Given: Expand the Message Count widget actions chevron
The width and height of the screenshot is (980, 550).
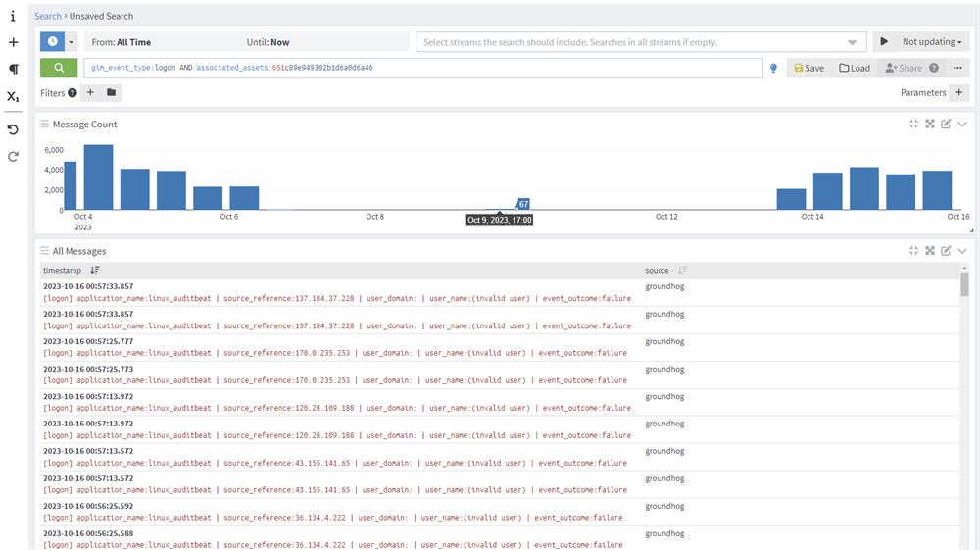Looking at the screenshot, I should point(962,125).
